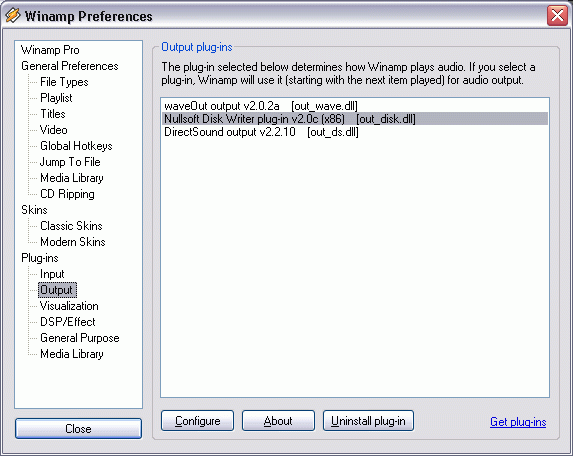Select Winamp Pro in the tree
573x456 pixels.
tap(50, 50)
